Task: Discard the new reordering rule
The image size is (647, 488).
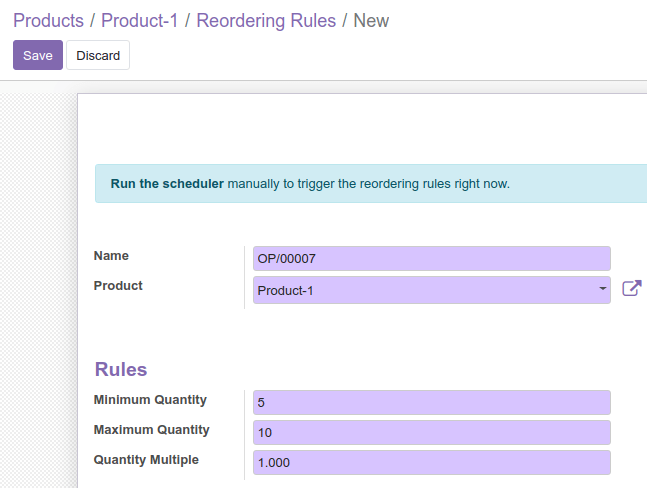Action: coord(98,55)
